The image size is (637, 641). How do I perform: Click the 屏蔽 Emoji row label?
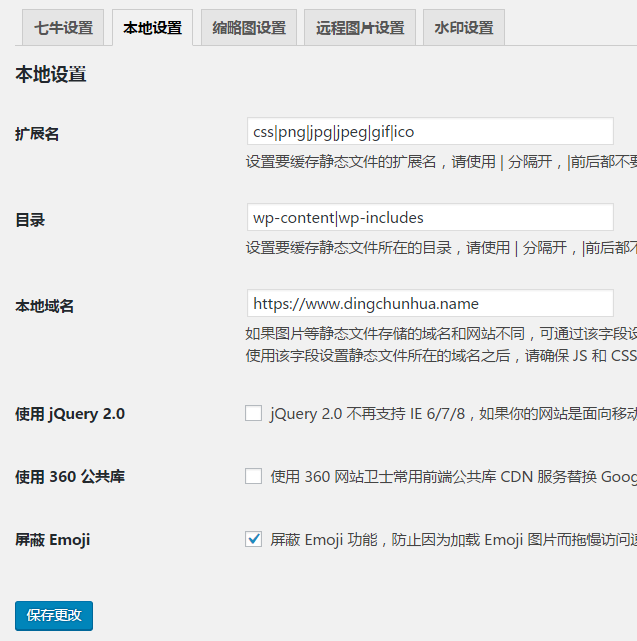(52, 540)
